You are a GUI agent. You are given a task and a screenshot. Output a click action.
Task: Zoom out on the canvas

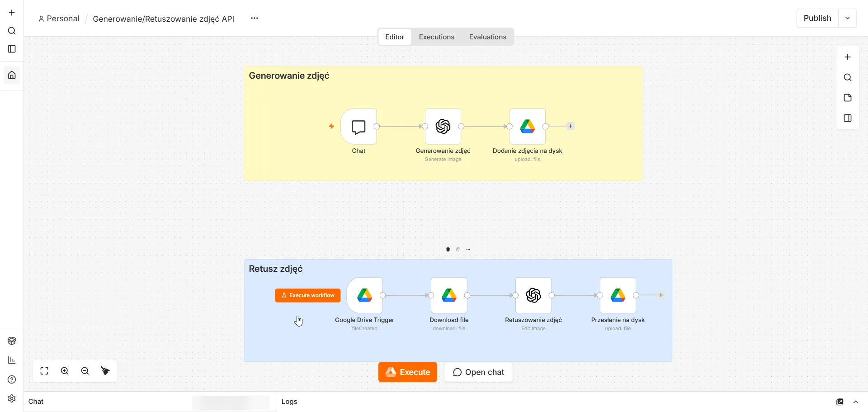pos(85,371)
